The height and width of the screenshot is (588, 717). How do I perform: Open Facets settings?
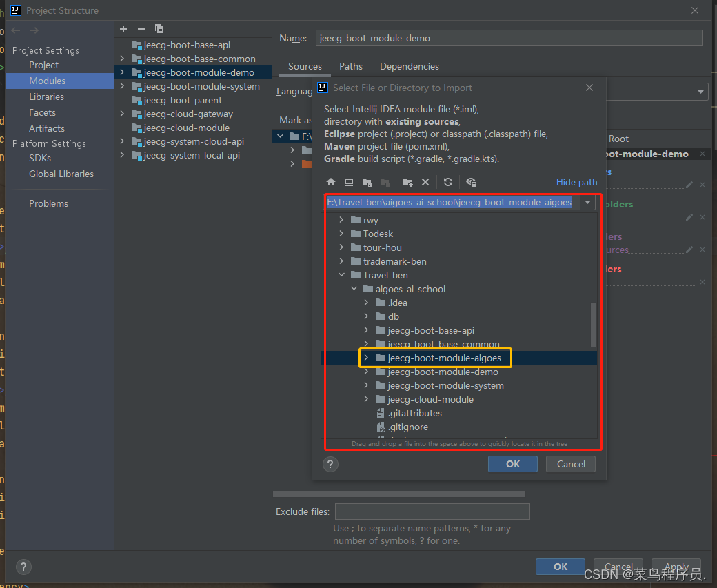click(43, 112)
